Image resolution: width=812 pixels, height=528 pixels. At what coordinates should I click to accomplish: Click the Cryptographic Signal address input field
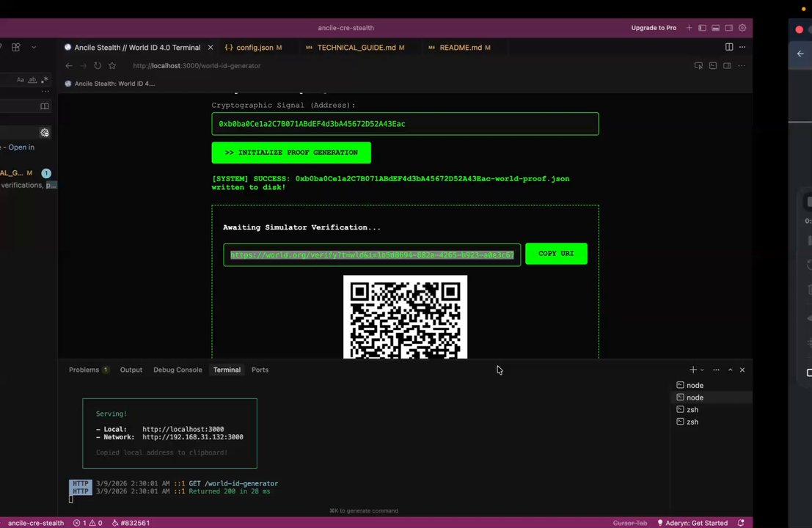coord(405,124)
